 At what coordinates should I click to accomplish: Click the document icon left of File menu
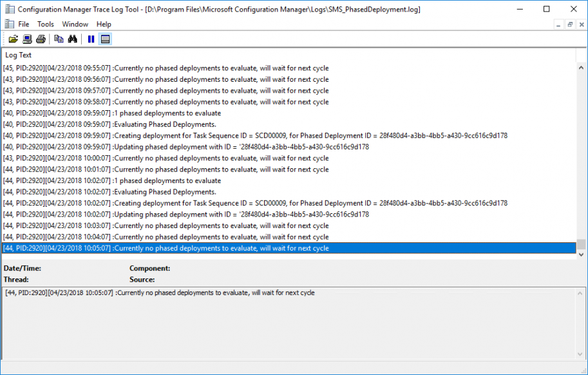click(9, 24)
